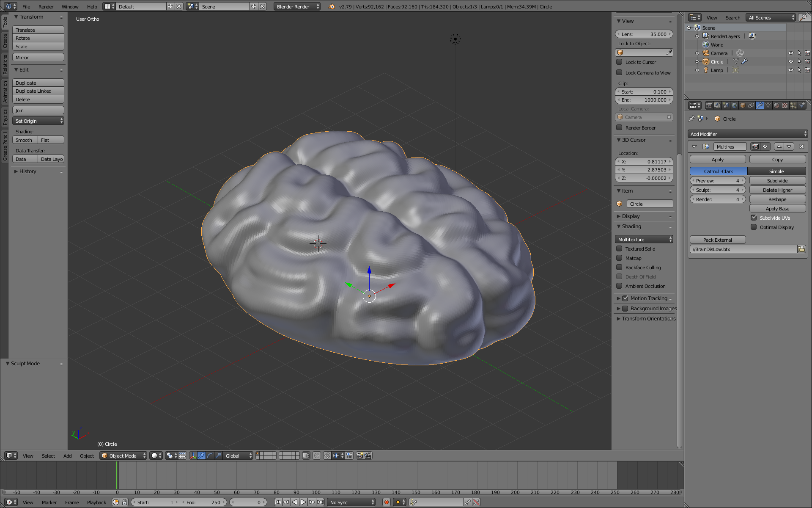Click the file browser icon next to BrainDisLow.btx

click(801, 249)
